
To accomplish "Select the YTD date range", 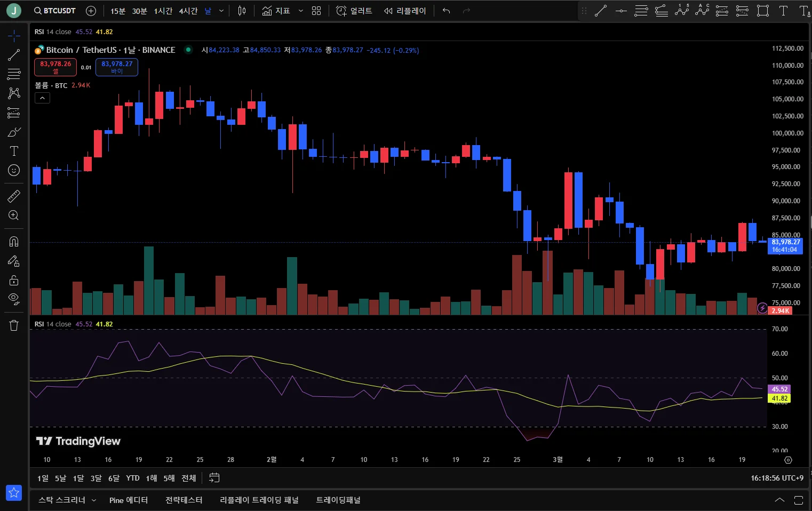I will (x=133, y=478).
